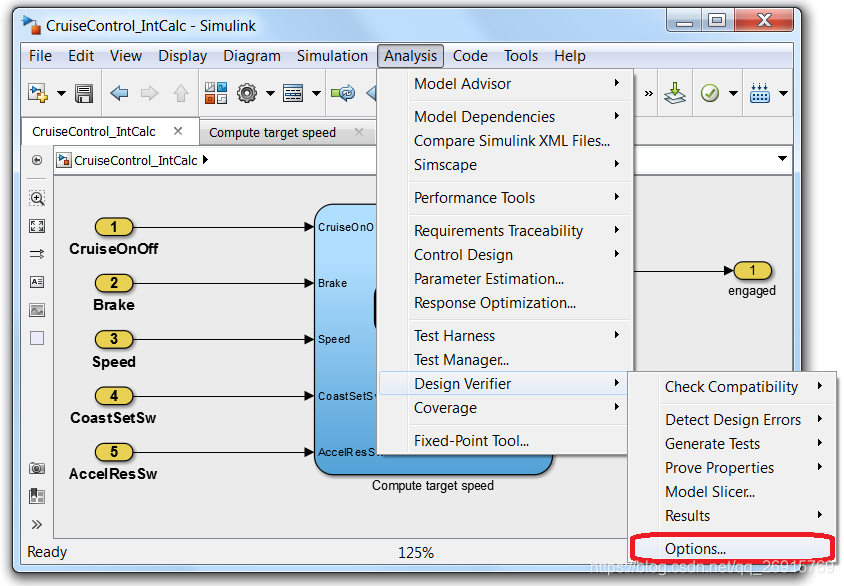844x586 pixels.
Task: Close the Compute target speed tab
Action: (359, 132)
